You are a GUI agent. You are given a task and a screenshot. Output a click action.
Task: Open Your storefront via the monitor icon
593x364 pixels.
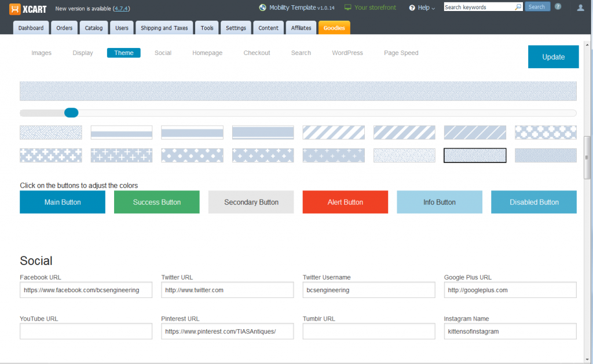(x=347, y=8)
